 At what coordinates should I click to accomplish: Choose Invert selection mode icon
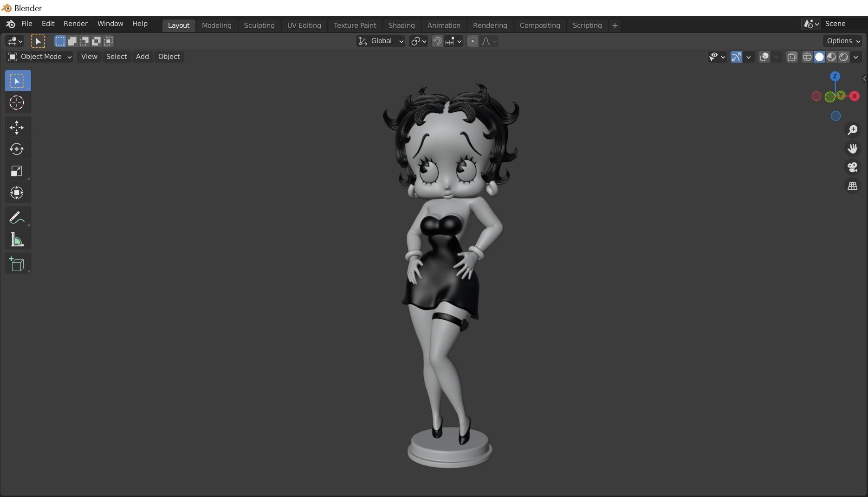tap(96, 41)
